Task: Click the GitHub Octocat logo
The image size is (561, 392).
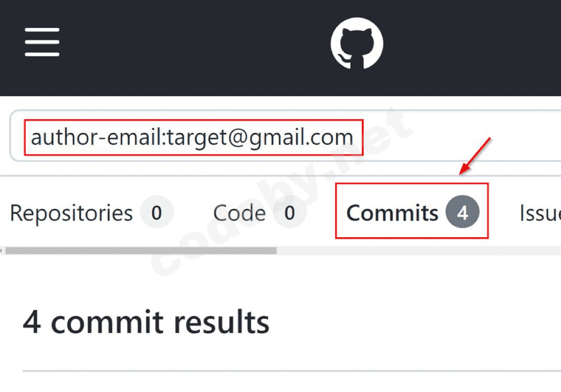Action: pos(357,43)
